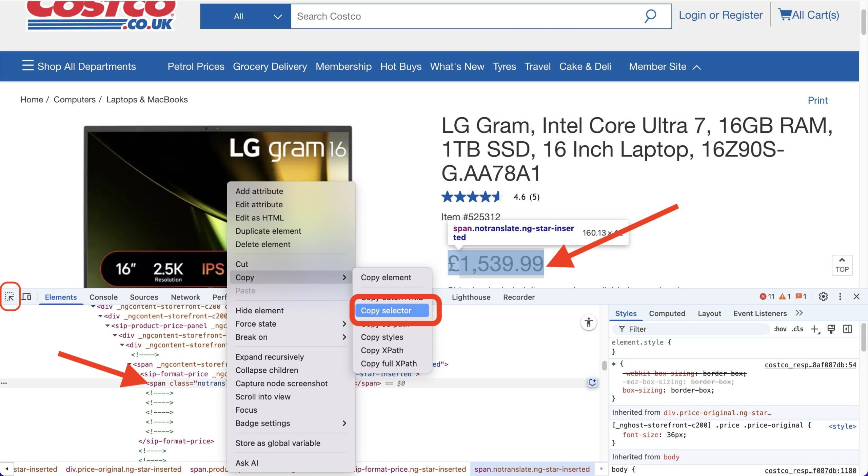Open costco_resp…8af087db:54 stylesheet link
Image resolution: width=868 pixels, height=476 pixels.
point(810,365)
